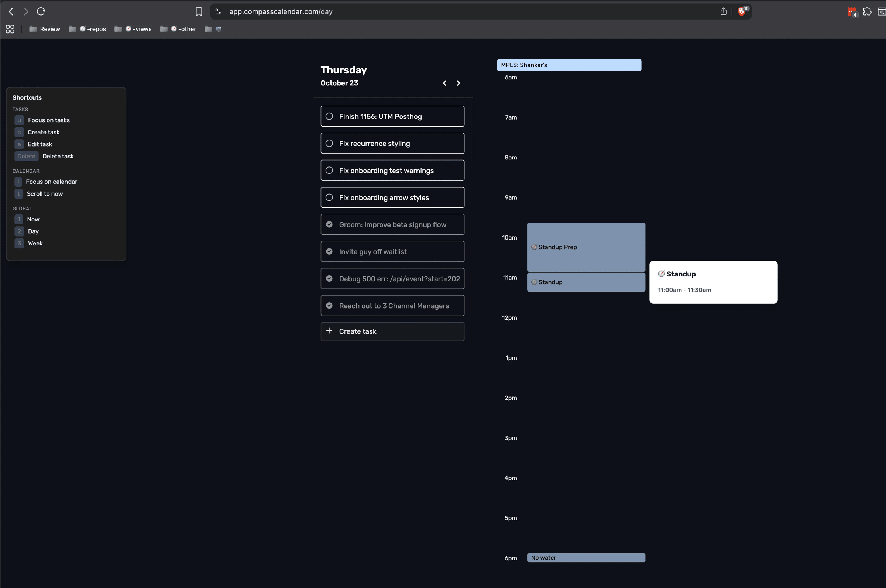This screenshot has height=588, width=886.
Task: Go to next day chevron
Action: 458,83
